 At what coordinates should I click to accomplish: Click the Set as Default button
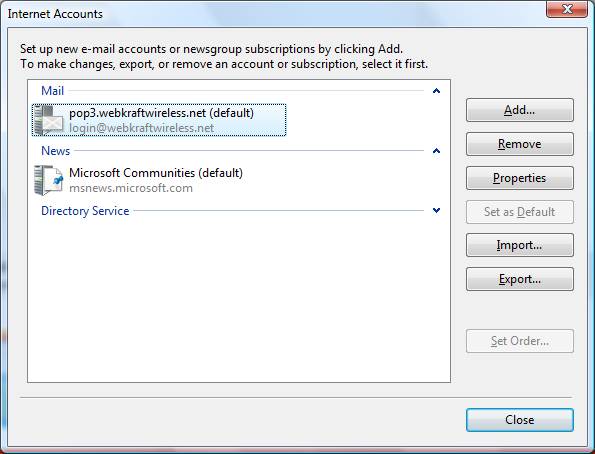519,212
